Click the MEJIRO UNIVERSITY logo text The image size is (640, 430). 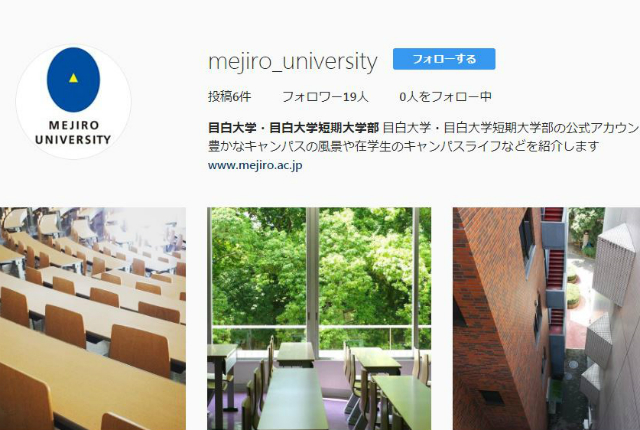73,133
